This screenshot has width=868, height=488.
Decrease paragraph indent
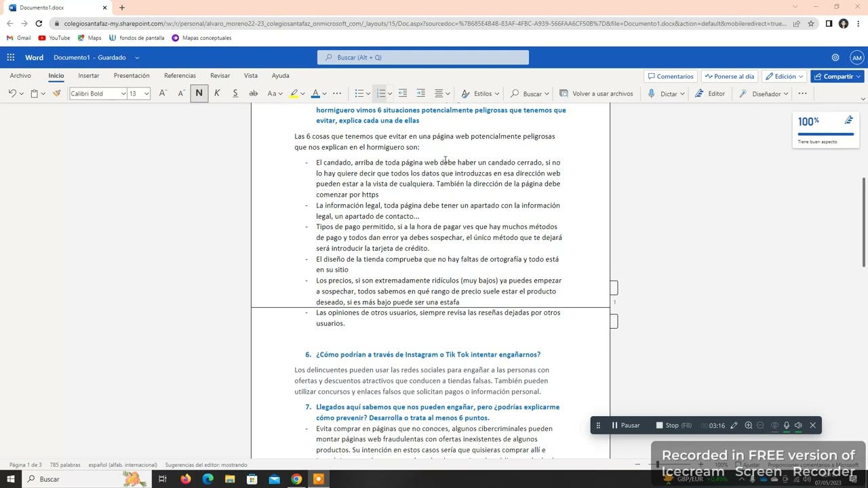pos(403,94)
